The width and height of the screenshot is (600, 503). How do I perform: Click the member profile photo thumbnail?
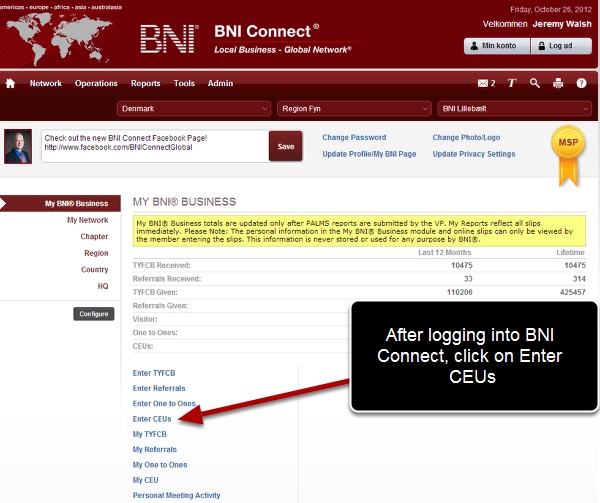pos(19,146)
